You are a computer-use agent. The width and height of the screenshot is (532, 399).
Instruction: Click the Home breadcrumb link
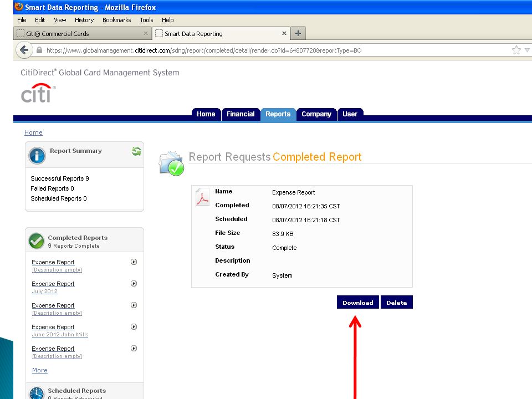(x=33, y=132)
